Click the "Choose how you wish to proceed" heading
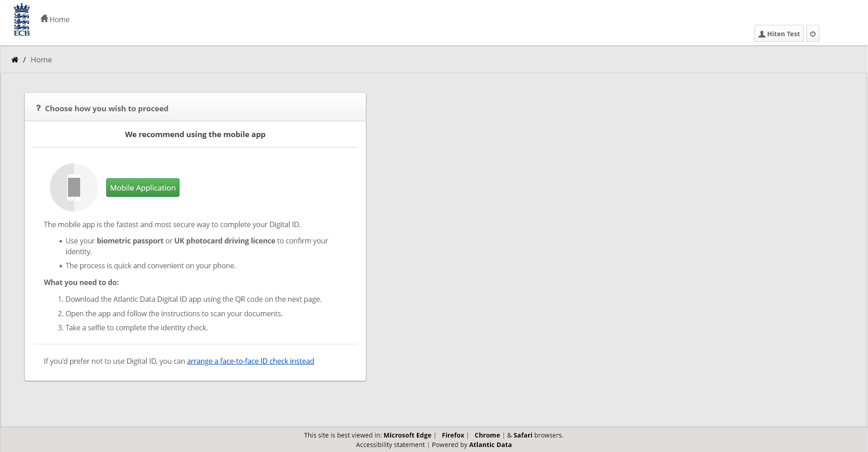The image size is (868, 452). 107,109
